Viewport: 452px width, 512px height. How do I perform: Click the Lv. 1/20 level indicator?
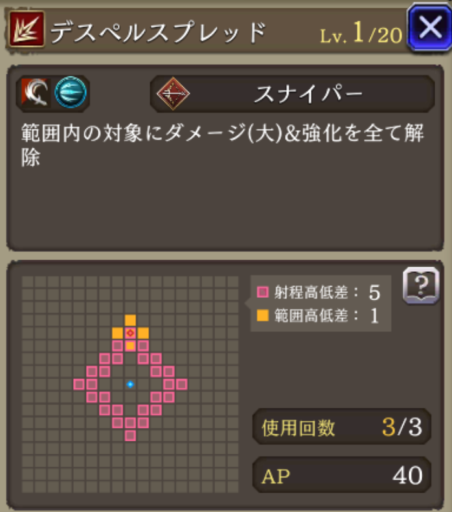[x=361, y=34]
